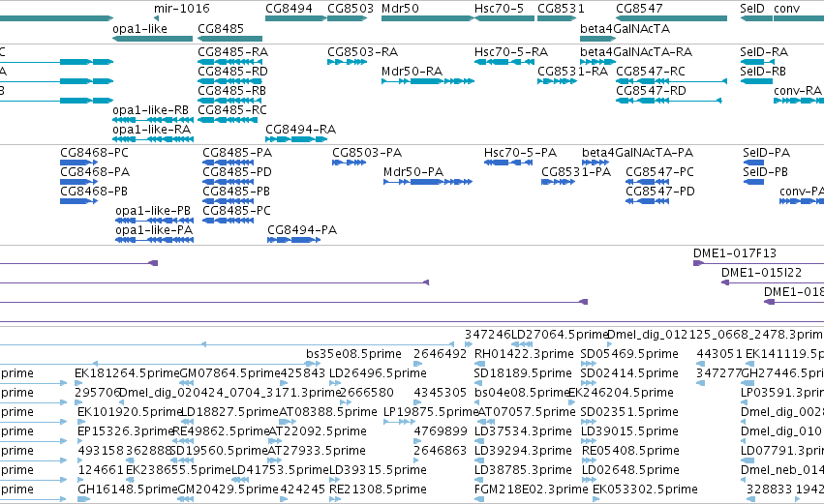The width and height of the screenshot is (824, 504).
Task: Select the CG8468-PC protein label
Action: click(x=94, y=153)
